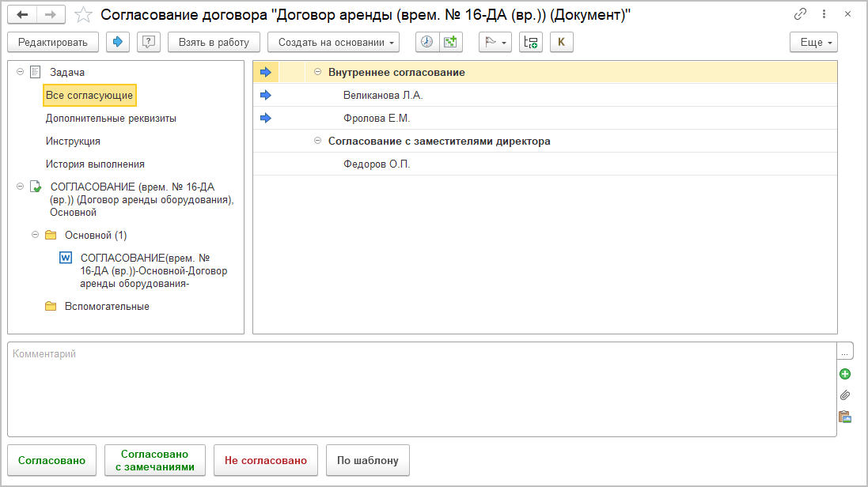Click the Вспомогательные folder icon

tap(51, 306)
